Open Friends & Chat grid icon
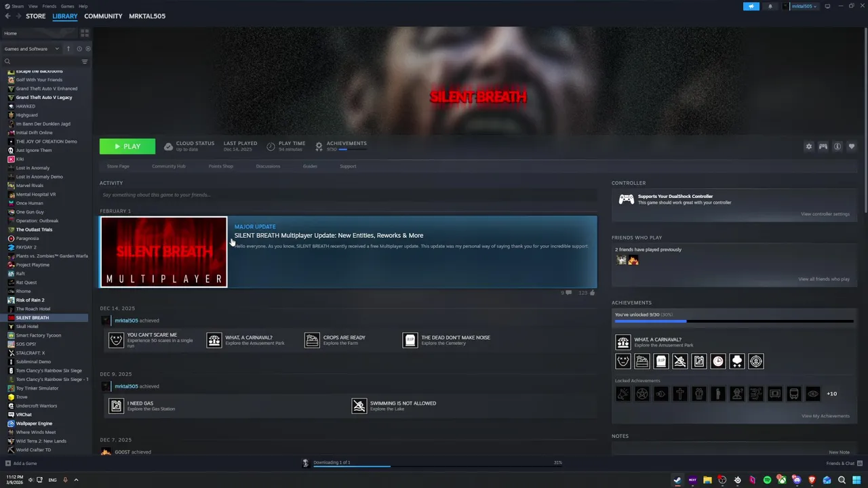The height and width of the screenshot is (488, 868). pyautogui.click(x=859, y=463)
